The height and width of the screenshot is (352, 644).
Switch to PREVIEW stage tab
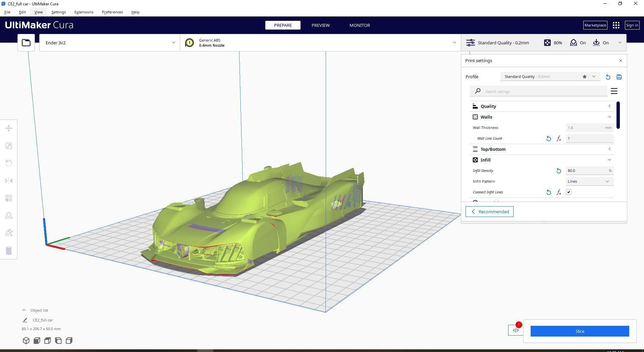pos(321,25)
